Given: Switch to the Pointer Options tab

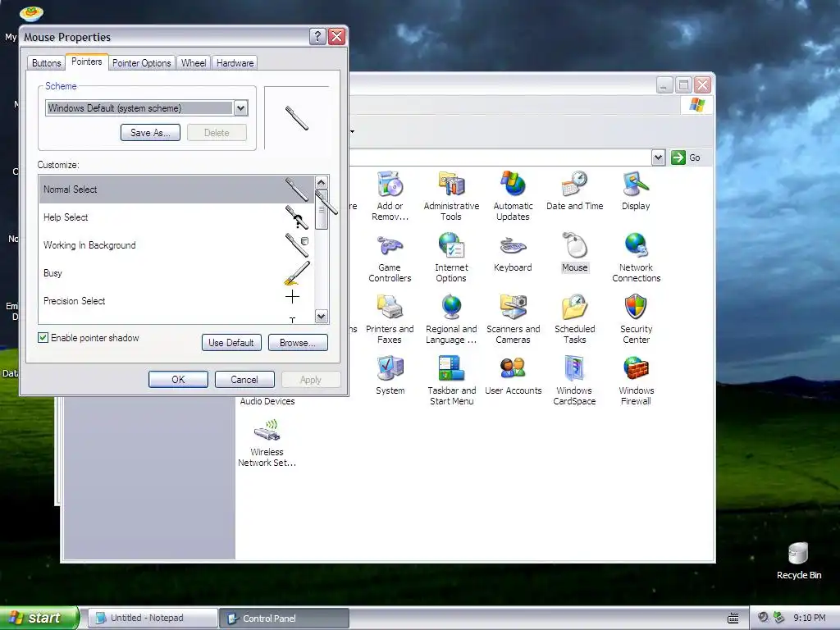Looking at the screenshot, I should (141, 63).
